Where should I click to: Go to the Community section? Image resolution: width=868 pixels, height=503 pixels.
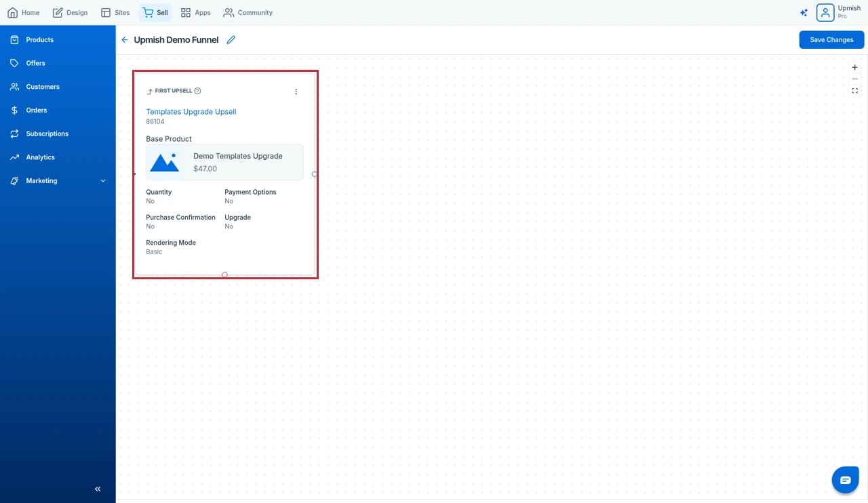tap(248, 12)
